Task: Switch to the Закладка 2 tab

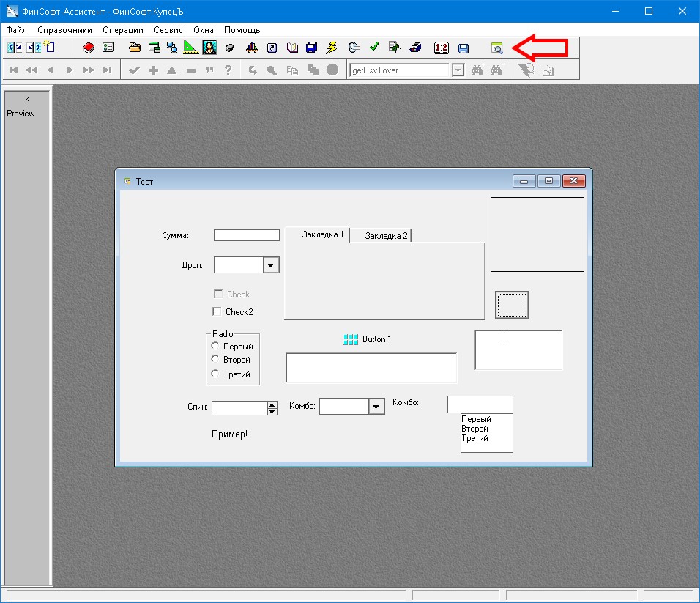Action: click(x=386, y=236)
